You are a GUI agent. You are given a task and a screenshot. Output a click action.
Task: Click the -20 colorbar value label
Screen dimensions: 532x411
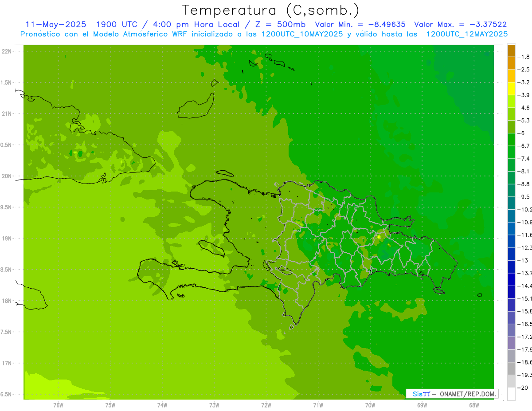point(523,388)
